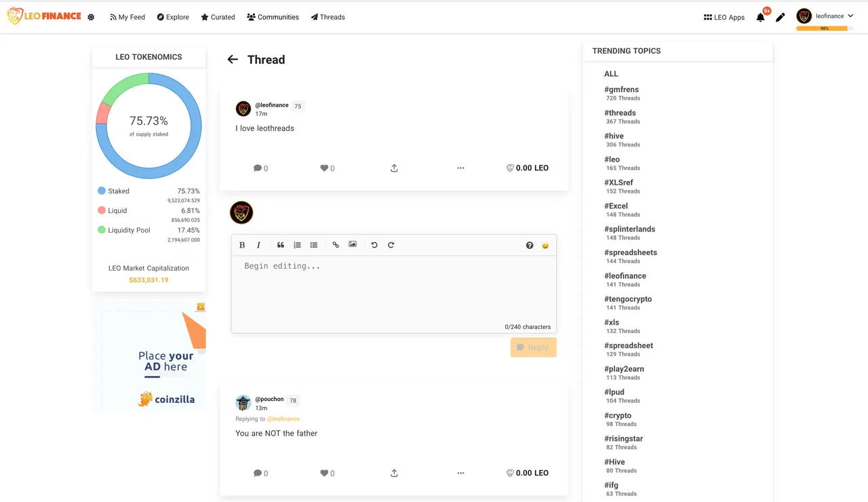
Task: Click pouchon's avatar image
Action: coord(243,403)
